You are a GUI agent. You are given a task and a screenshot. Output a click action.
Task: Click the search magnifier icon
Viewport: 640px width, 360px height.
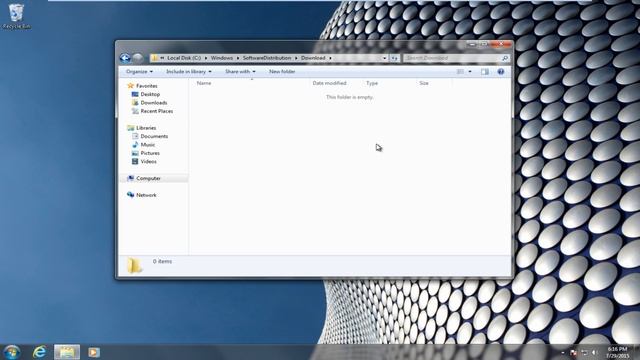coord(504,58)
